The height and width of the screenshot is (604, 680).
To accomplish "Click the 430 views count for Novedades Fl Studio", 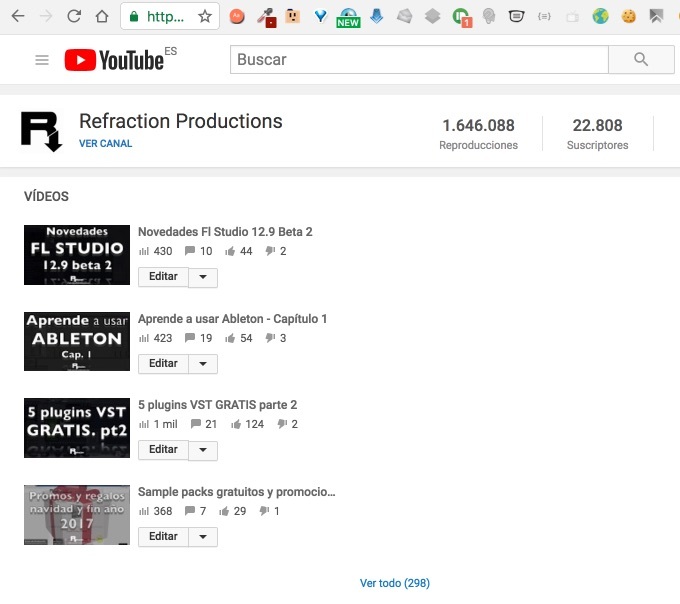I will [x=156, y=251].
